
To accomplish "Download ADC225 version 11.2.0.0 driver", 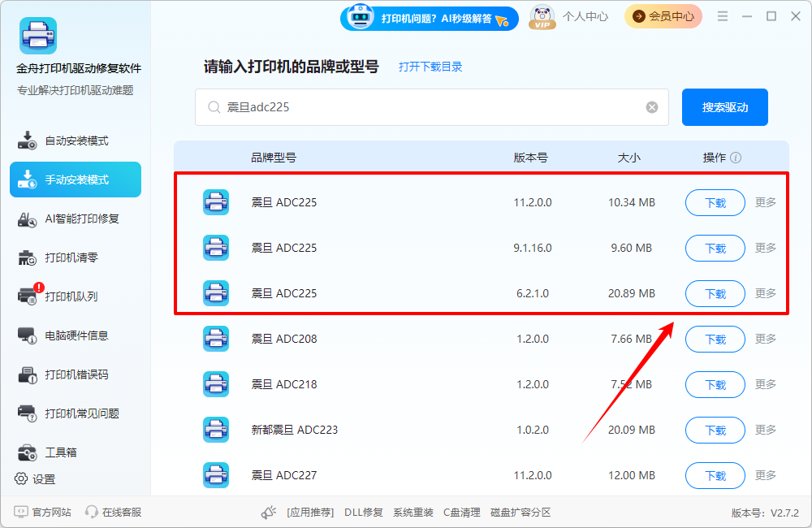I will (x=715, y=202).
